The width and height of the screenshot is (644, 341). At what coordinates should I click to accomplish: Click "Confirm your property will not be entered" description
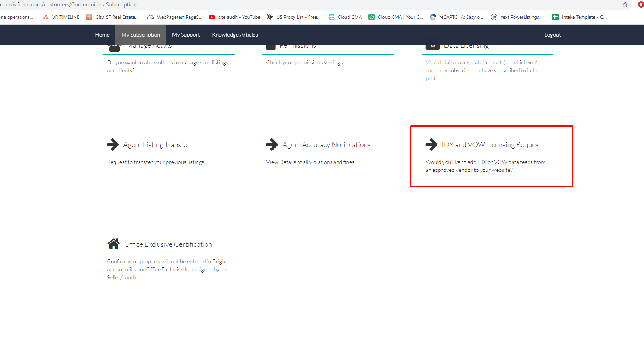tap(168, 269)
